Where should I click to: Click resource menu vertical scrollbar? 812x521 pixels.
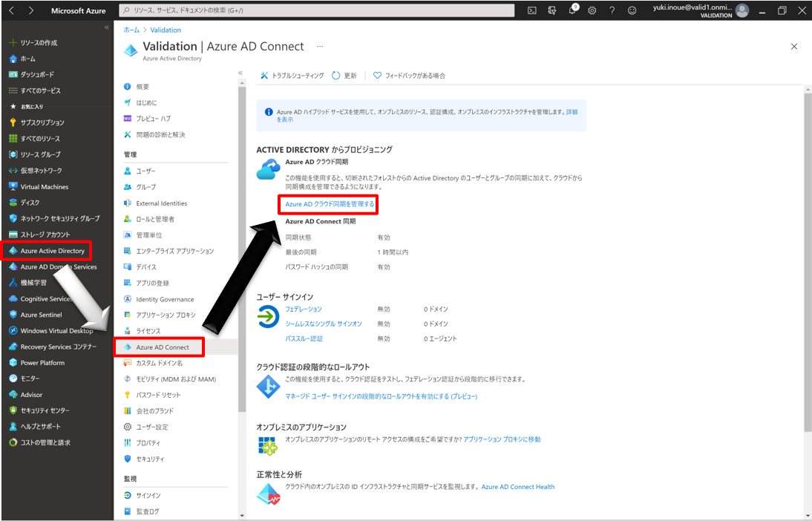(241, 249)
